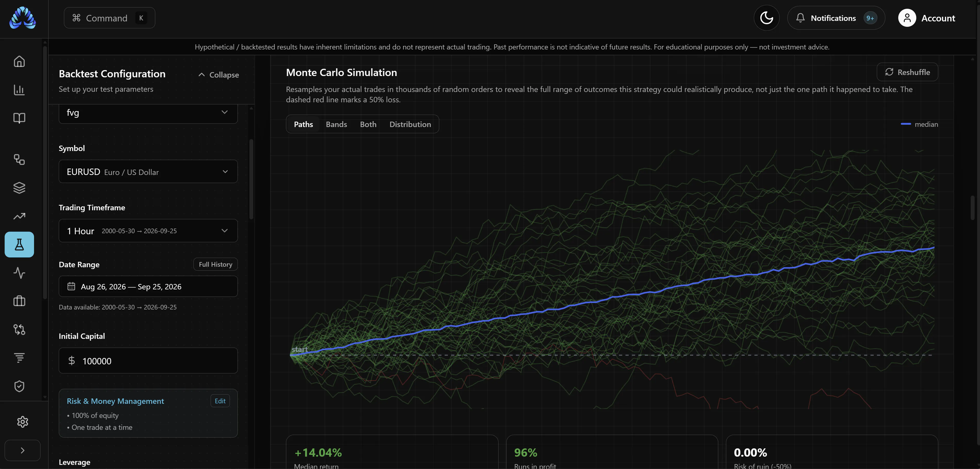
Task: Click the 96% runs in profit value
Action: point(525,453)
